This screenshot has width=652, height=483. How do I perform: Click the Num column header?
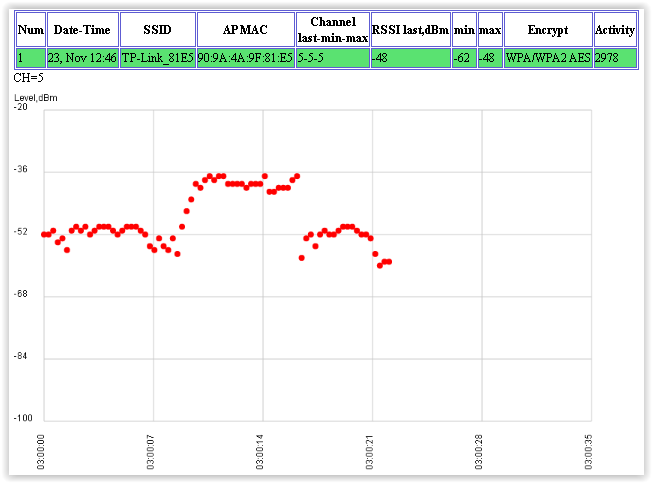tap(31, 30)
